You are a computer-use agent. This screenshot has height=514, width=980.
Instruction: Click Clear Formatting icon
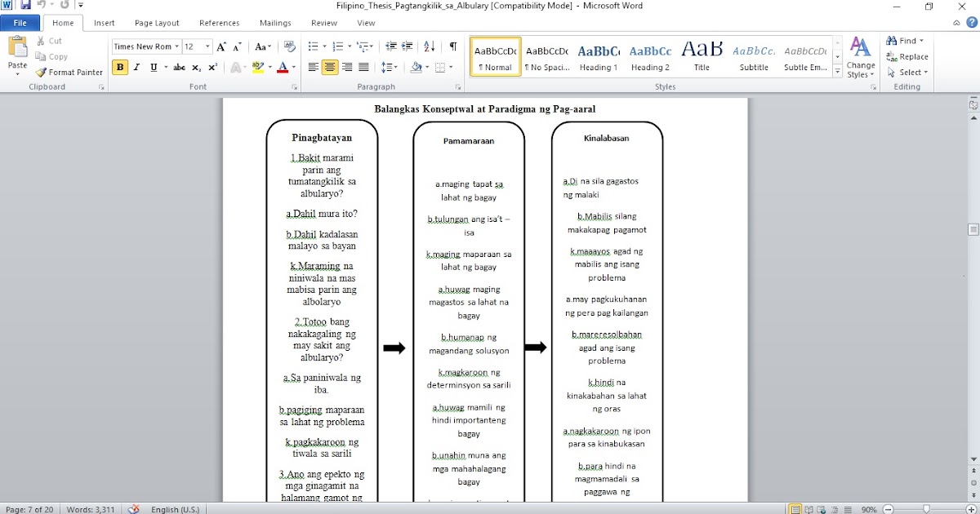point(289,47)
